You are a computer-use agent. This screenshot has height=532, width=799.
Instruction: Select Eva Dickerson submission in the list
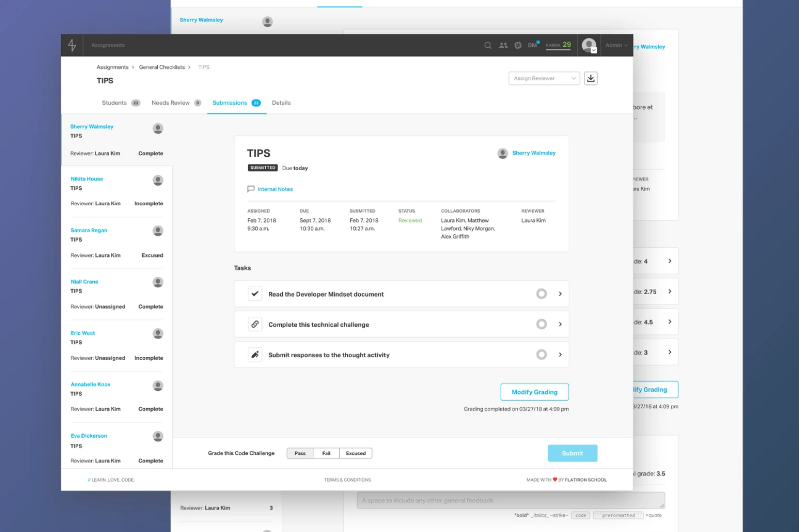(x=117, y=446)
